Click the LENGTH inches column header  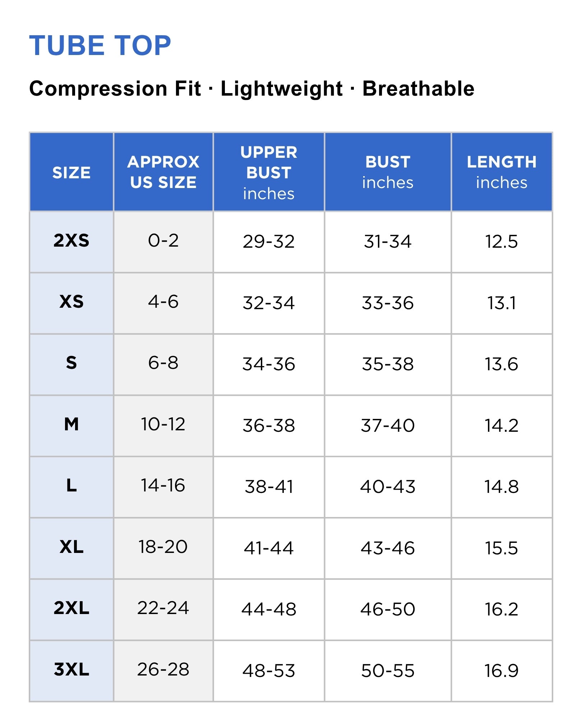pos(502,172)
